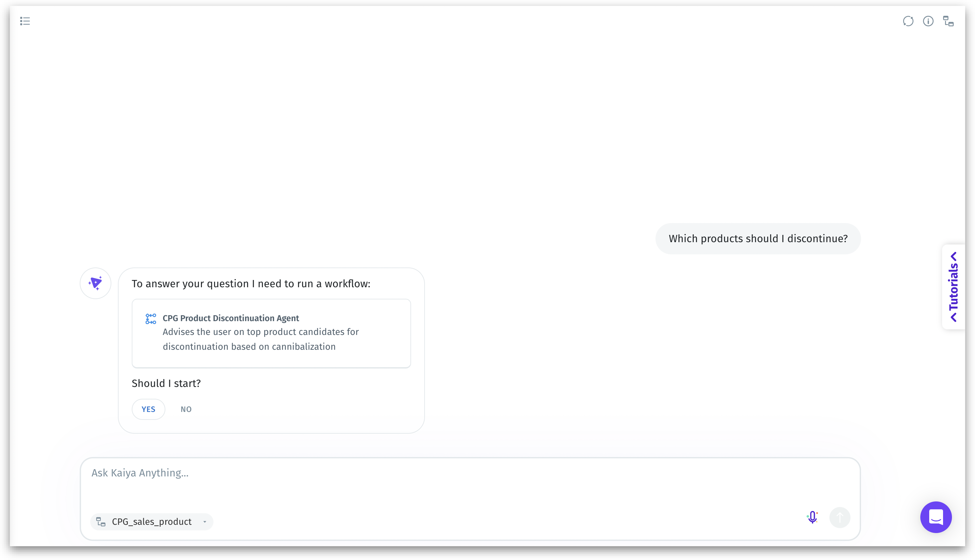
Task: Open the CPG_sales_product dataset dropdown
Action: pos(152,522)
